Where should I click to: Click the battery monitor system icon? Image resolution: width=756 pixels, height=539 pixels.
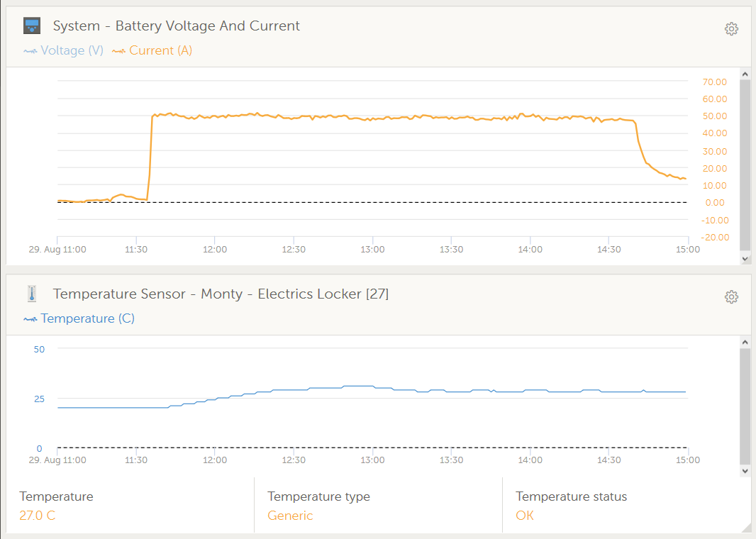pyautogui.click(x=32, y=26)
